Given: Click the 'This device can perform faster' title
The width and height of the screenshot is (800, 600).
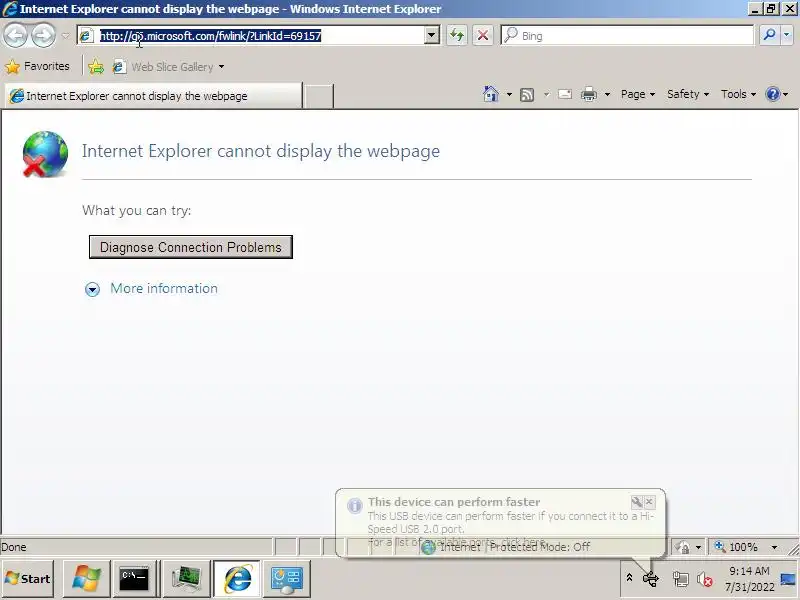Looking at the screenshot, I should [x=454, y=502].
